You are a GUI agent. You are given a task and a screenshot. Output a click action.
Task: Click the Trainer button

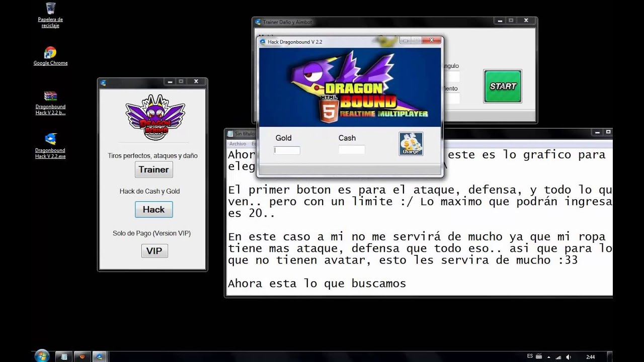point(154,169)
